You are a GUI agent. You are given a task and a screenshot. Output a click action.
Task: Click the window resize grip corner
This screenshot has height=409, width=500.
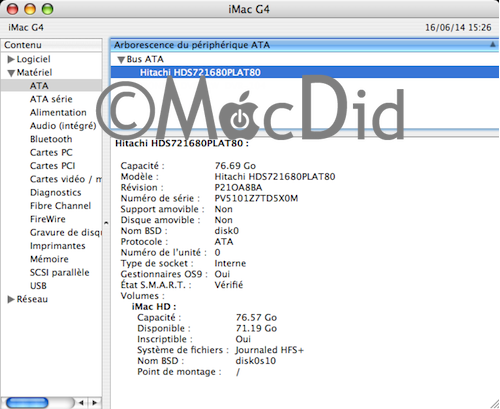pyautogui.click(x=494, y=403)
